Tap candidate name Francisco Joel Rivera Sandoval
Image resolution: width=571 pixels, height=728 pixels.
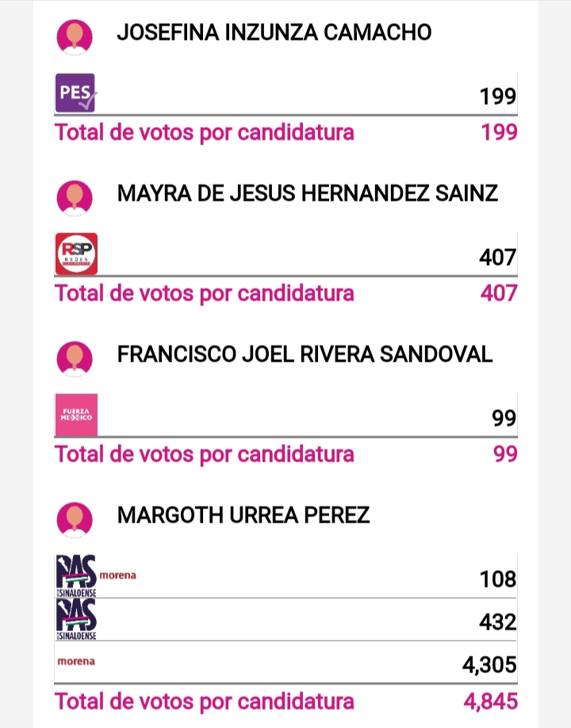pos(305,354)
